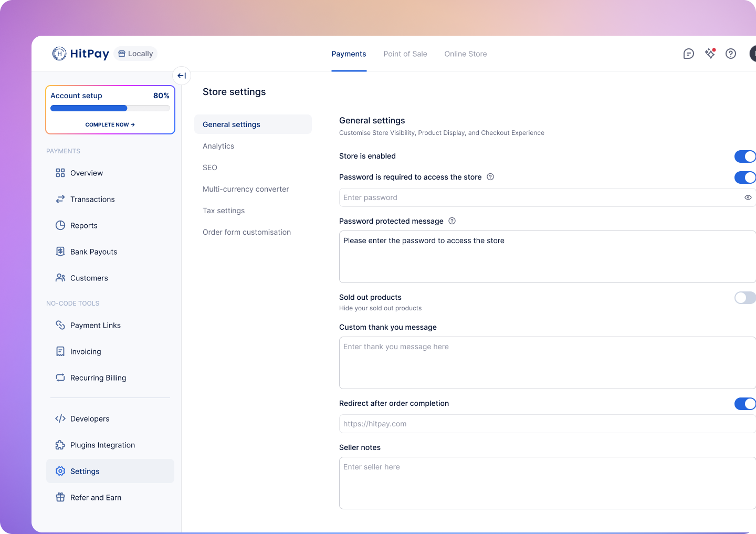The image size is (756, 534).
Task: Click COMPLETE NOW link
Action: [x=110, y=124]
